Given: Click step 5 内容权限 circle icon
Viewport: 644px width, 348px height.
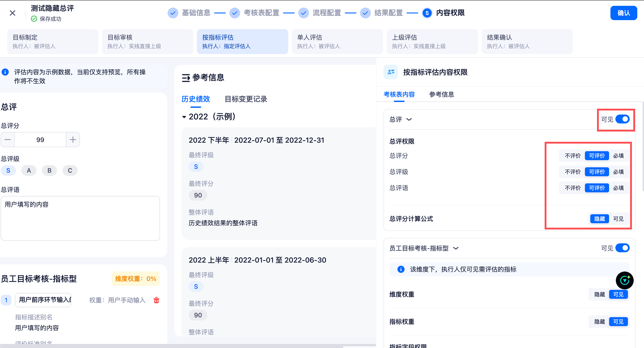Looking at the screenshot, I should pos(427,13).
